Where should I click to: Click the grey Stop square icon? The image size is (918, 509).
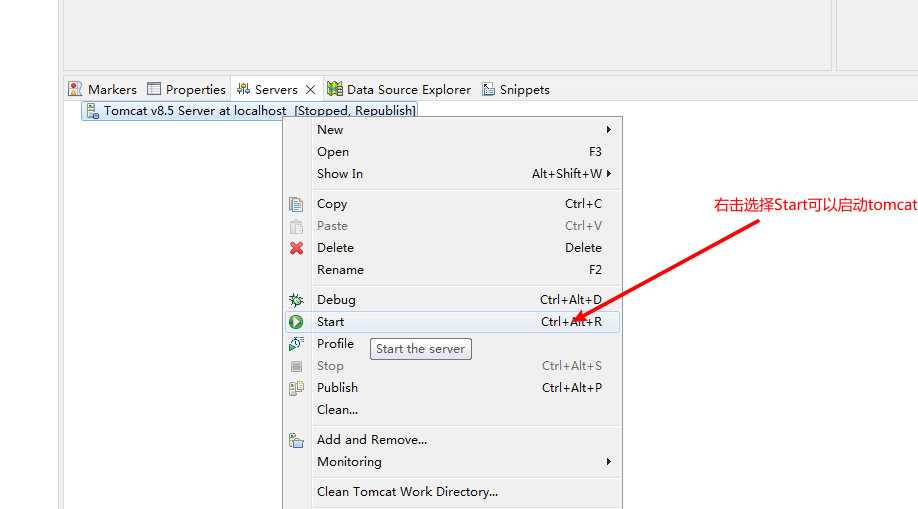coord(296,366)
